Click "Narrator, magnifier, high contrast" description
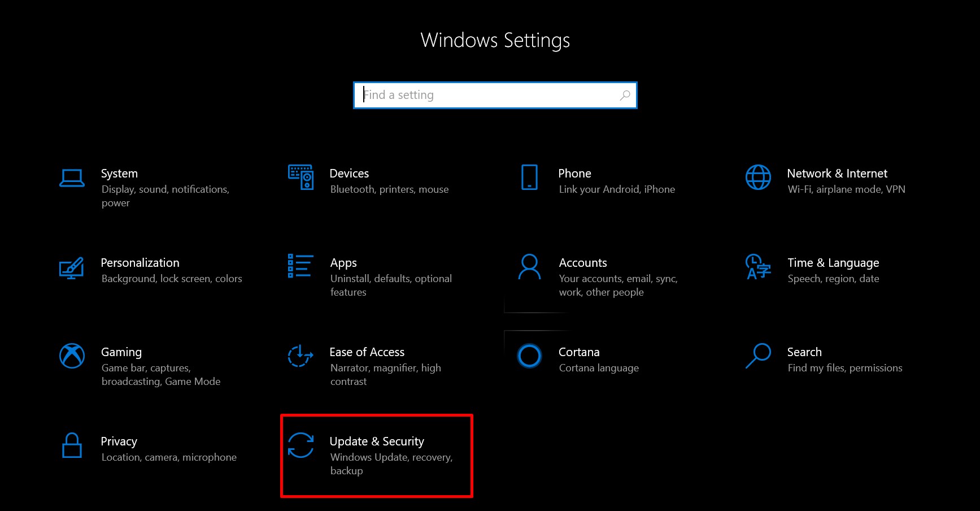 click(x=386, y=375)
